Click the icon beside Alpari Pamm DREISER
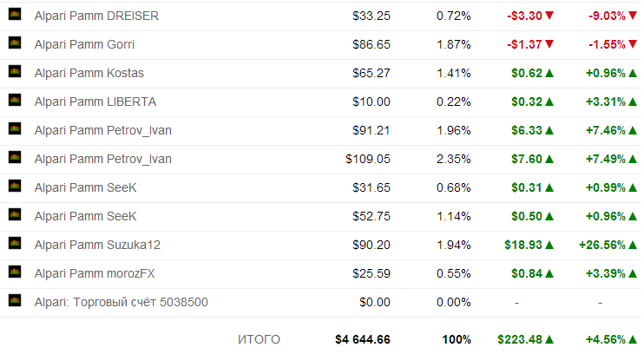 point(15,15)
